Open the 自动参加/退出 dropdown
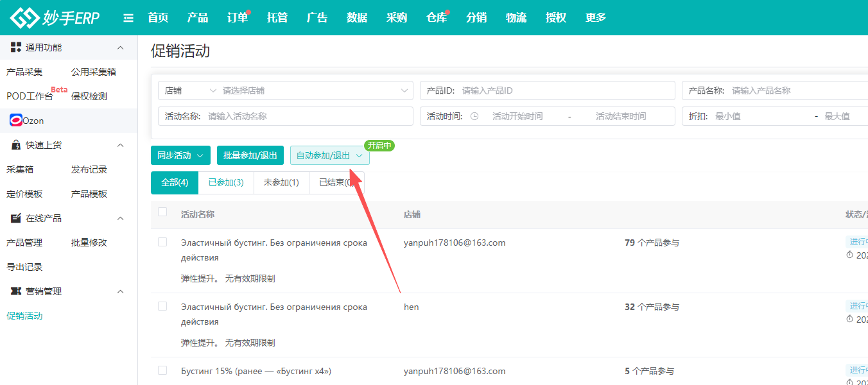868x385 pixels. [x=330, y=155]
